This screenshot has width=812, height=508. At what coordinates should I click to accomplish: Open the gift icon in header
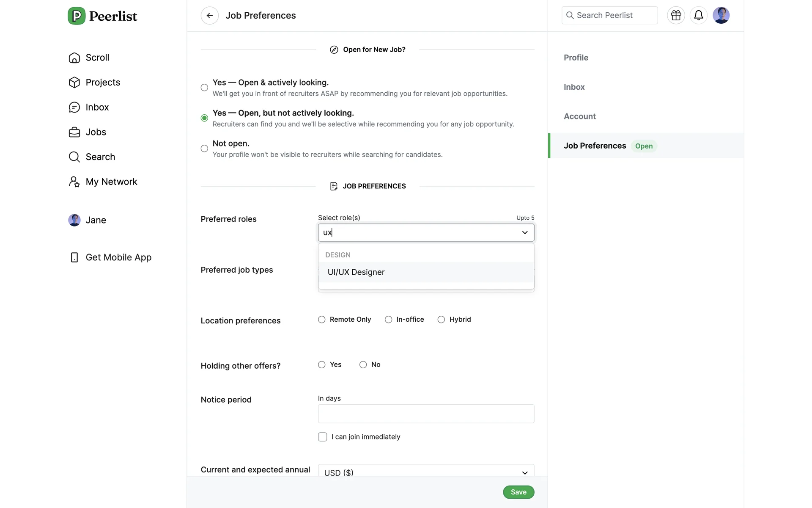tap(676, 16)
